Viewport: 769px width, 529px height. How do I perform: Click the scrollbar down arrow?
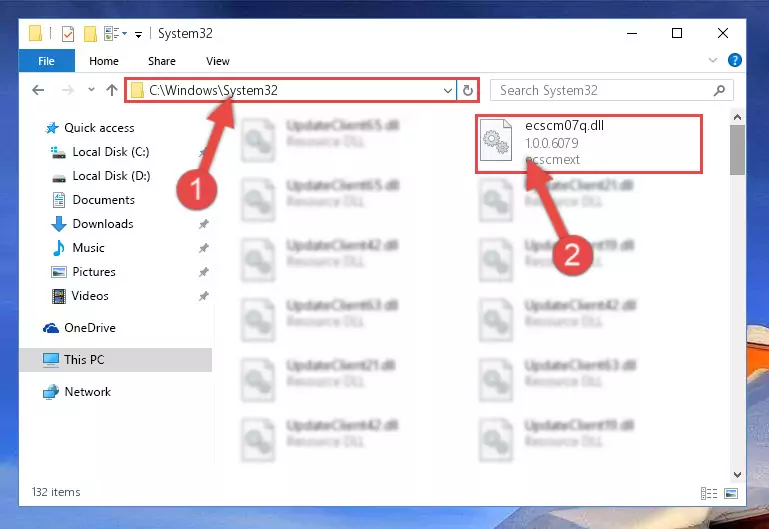pos(737,475)
